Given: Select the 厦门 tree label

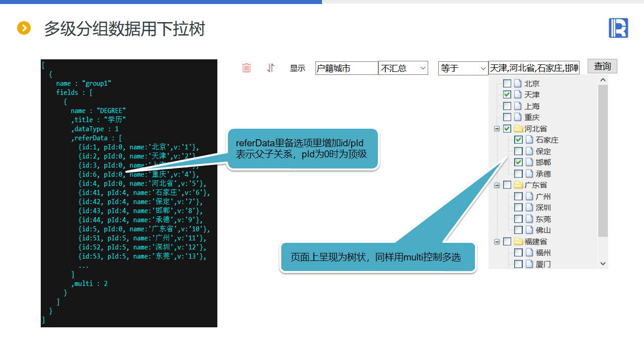Looking at the screenshot, I should [543, 264].
